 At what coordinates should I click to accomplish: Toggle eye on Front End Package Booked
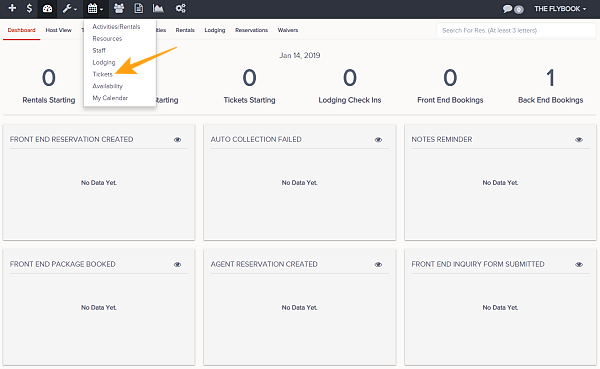178,265
